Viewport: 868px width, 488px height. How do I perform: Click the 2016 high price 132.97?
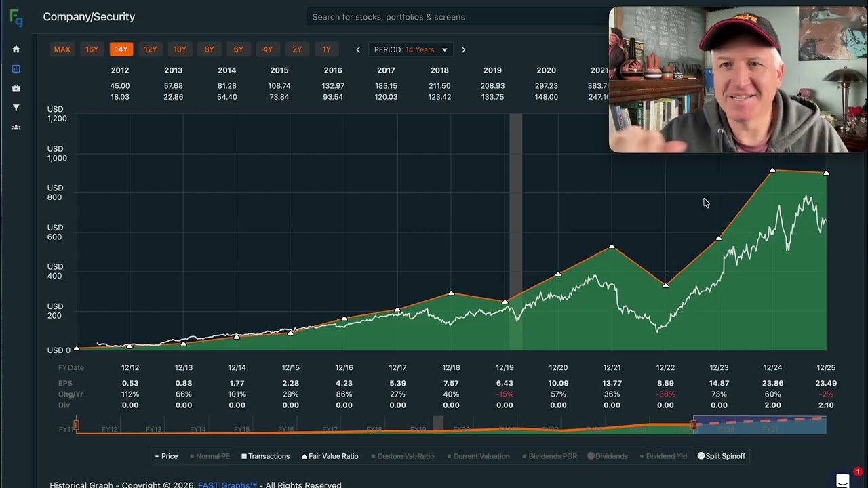pyautogui.click(x=333, y=86)
